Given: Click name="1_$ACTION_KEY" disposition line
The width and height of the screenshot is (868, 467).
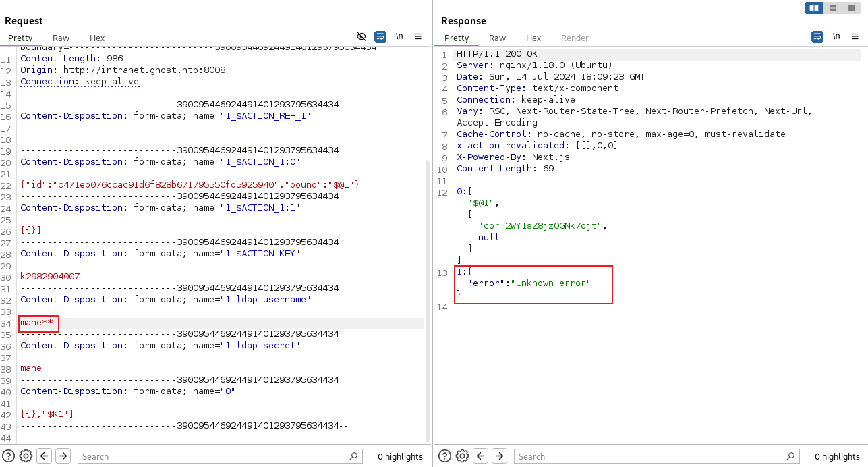Looking at the screenshot, I should coord(160,254).
